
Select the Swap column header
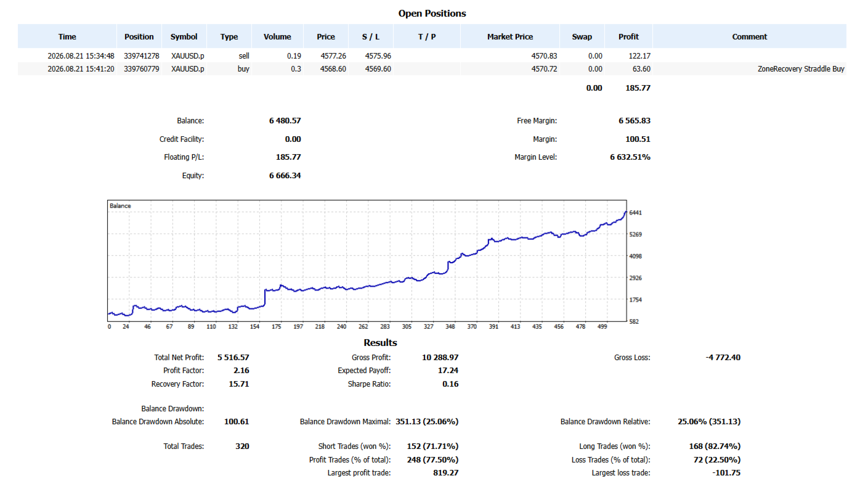point(582,36)
